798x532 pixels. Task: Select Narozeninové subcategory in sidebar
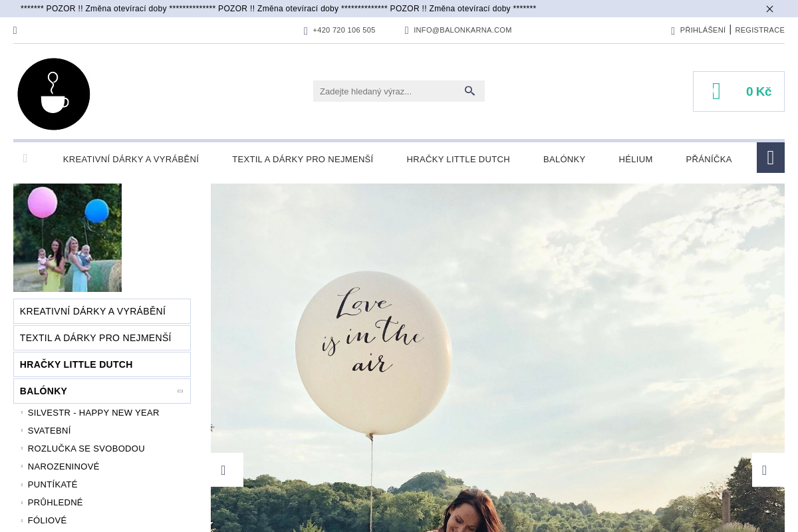63,467
